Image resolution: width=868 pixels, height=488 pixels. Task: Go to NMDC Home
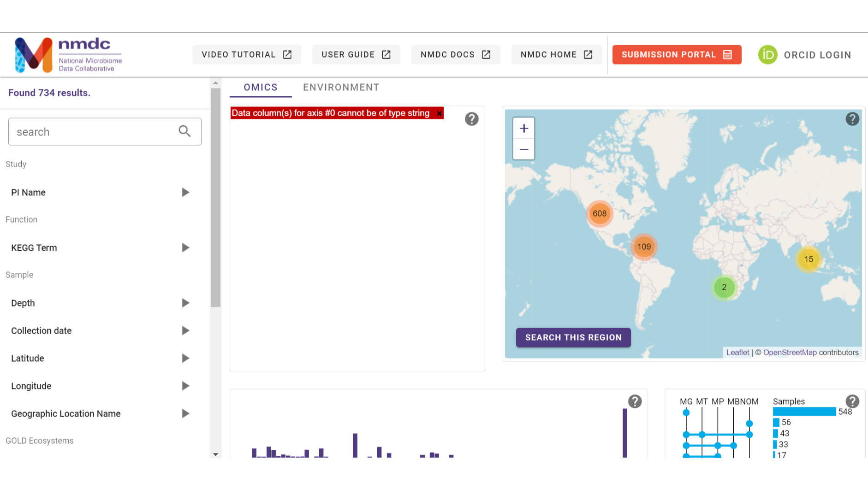[x=557, y=55]
